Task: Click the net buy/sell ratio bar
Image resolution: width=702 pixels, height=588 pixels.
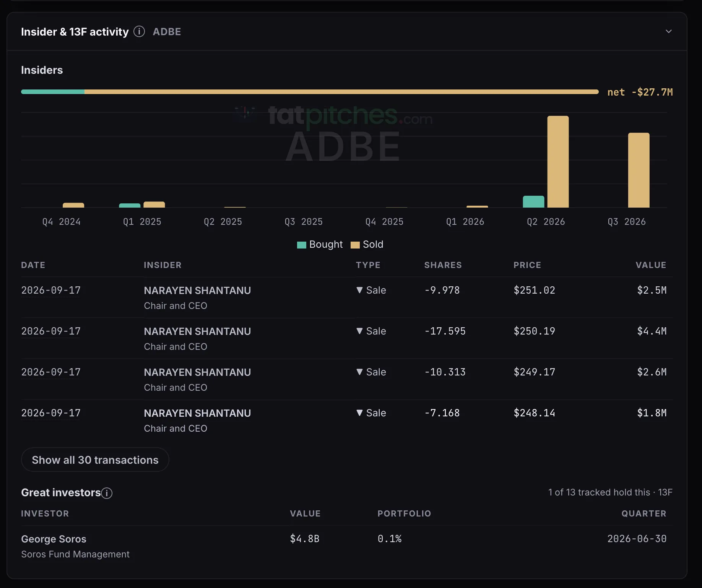Action: coord(310,92)
